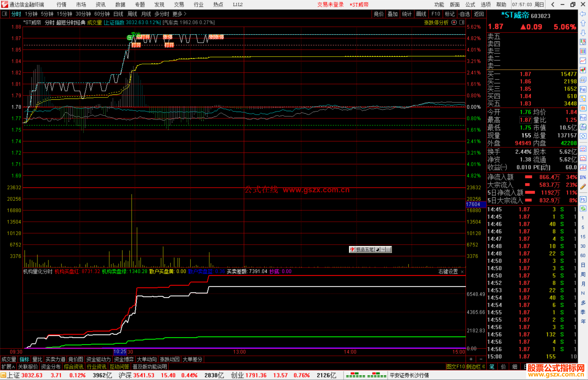The height and width of the screenshot is (380, 588).
Task: Open the f(x) formula sidebar icon
Action: click(583, 127)
